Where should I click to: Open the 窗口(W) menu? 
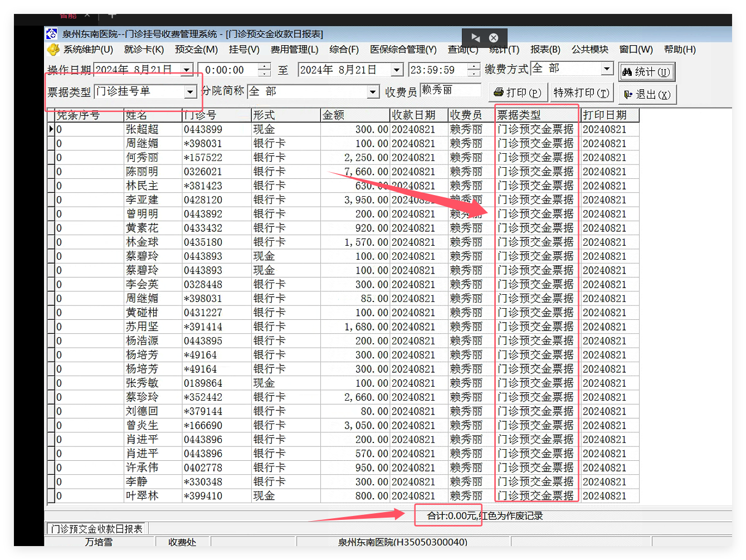tap(636, 50)
